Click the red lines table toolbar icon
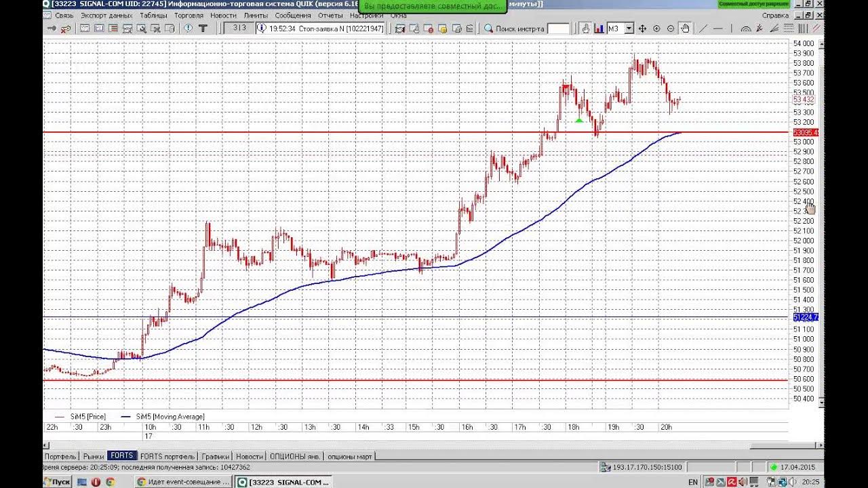Screen dimensions: 868x488 coord(113,28)
